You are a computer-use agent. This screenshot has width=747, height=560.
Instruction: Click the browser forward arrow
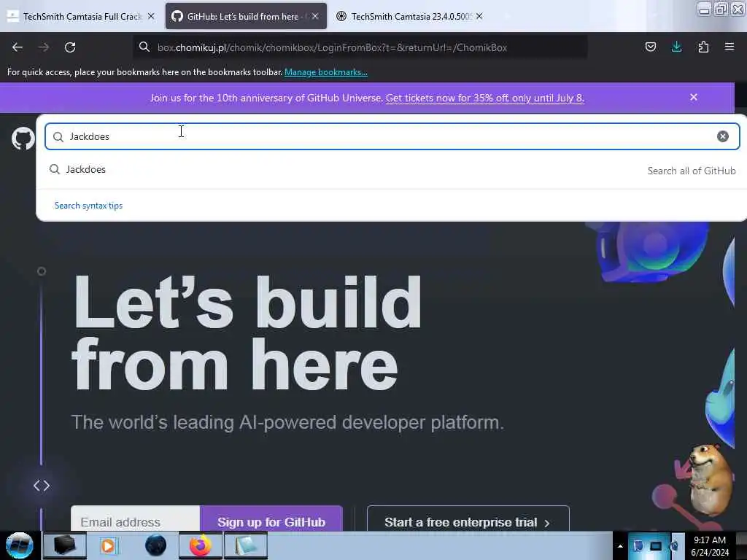(x=44, y=47)
